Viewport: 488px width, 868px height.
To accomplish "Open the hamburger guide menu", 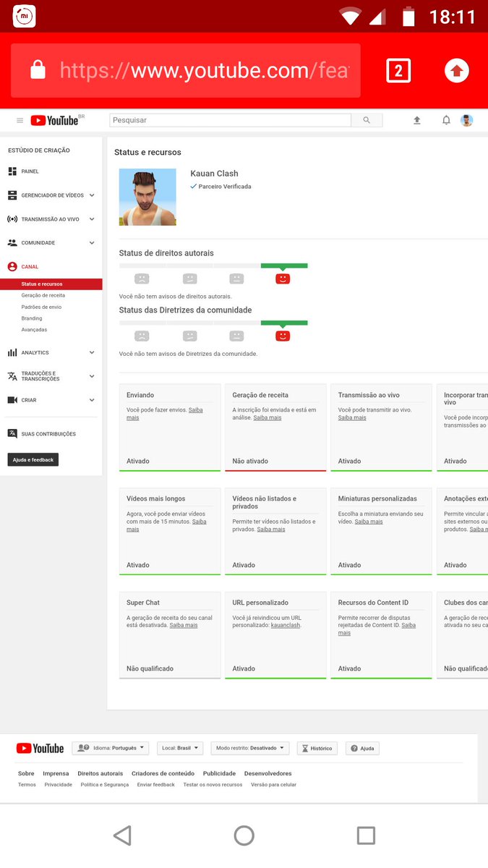I will [x=20, y=121].
